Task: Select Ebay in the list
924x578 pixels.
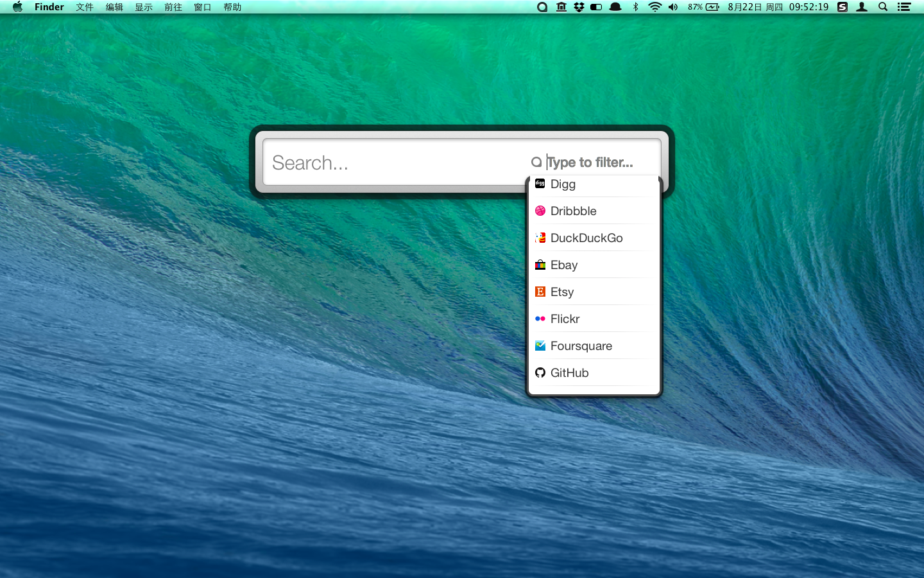Action: click(594, 265)
